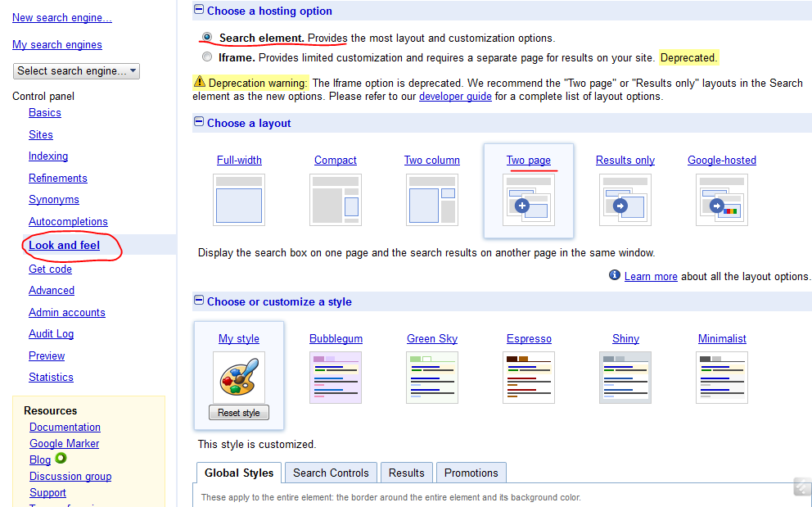Click the Results only layout thumbnail icon
This screenshot has height=507, width=812.
pyautogui.click(x=625, y=200)
